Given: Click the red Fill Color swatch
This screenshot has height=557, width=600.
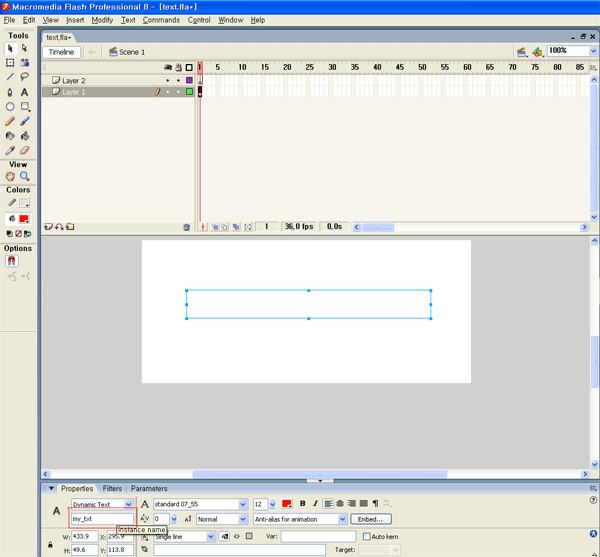Looking at the screenshot, I should [x=24, y=219].
